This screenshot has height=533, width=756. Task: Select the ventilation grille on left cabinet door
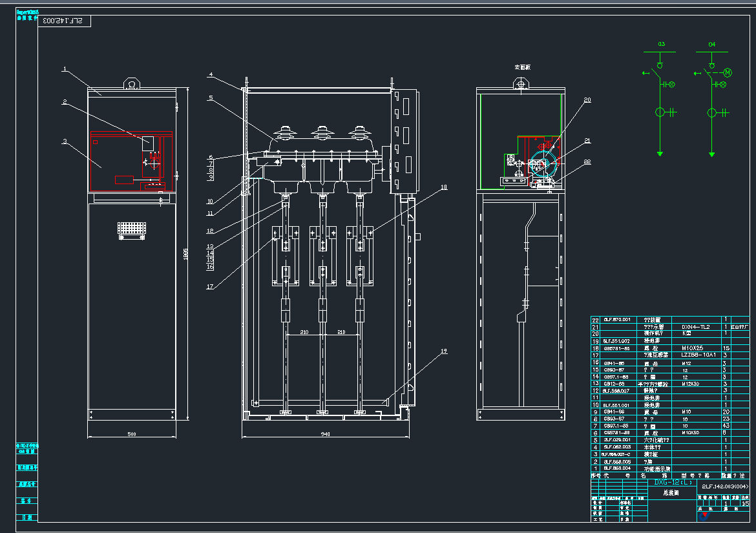[132, 229]
